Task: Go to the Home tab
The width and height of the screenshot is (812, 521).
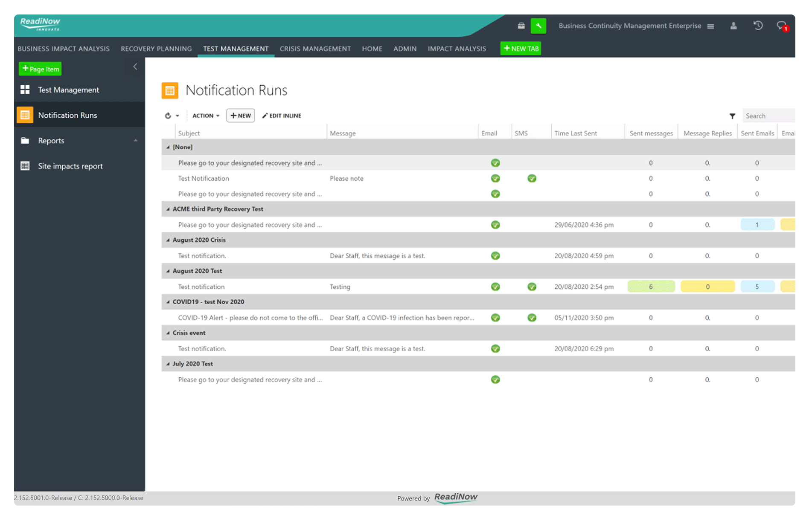Action: (372, 49)
